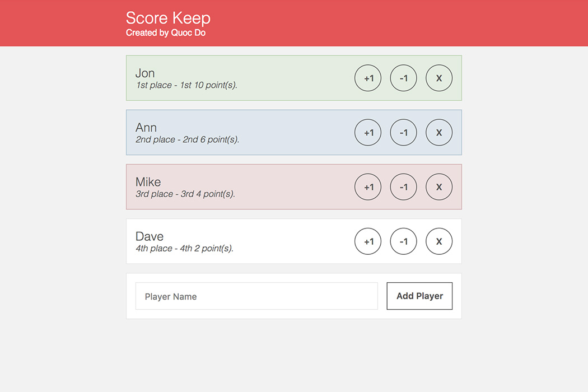Click Dave's +1 button
Image resolution: width=588 pixels, height=392 pixels.
point(368,241)
